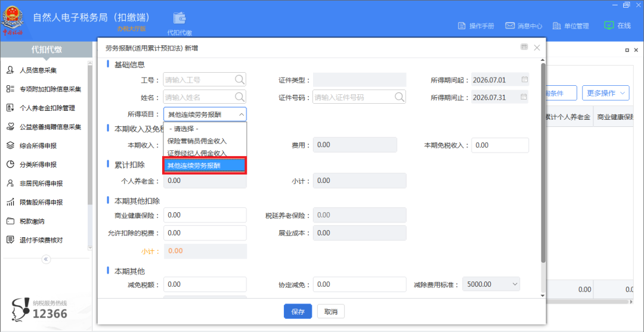Click the scroll-down arrow of dialog scrollbar

point(543,295)
